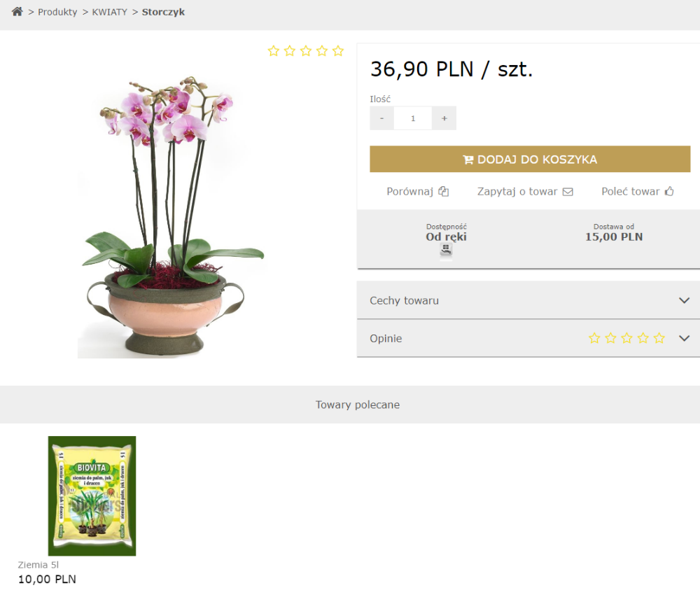Rate the product with the first star above the image
The height and width of the screenshot is (604, 700).
click(273, 51)
